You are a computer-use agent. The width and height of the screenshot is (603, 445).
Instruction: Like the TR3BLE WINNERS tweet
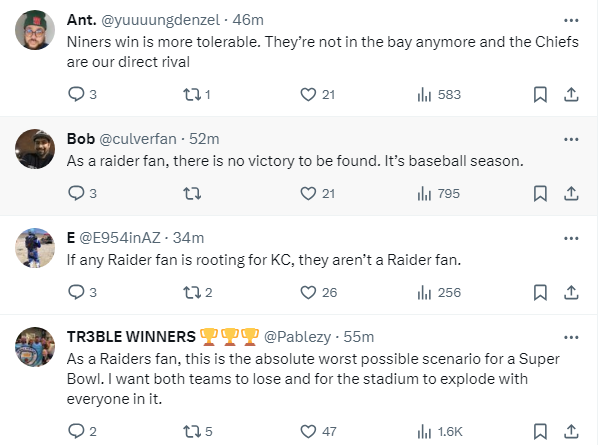point(309,431)
